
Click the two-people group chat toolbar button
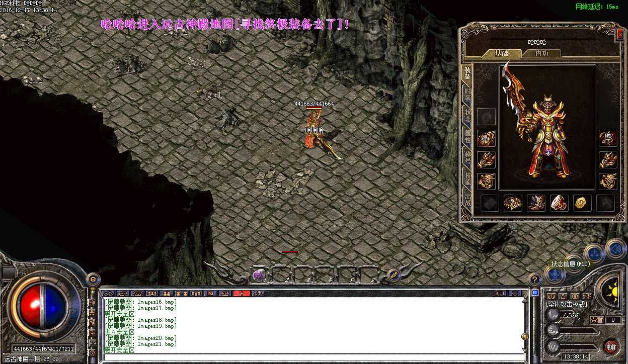pyautogui.click(x=168, y=293)
